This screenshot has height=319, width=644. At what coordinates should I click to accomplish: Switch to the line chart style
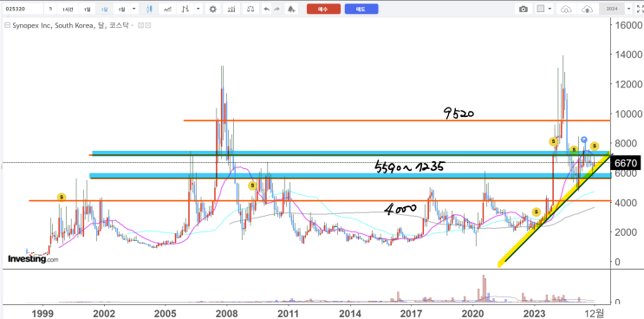click(167, 9)
